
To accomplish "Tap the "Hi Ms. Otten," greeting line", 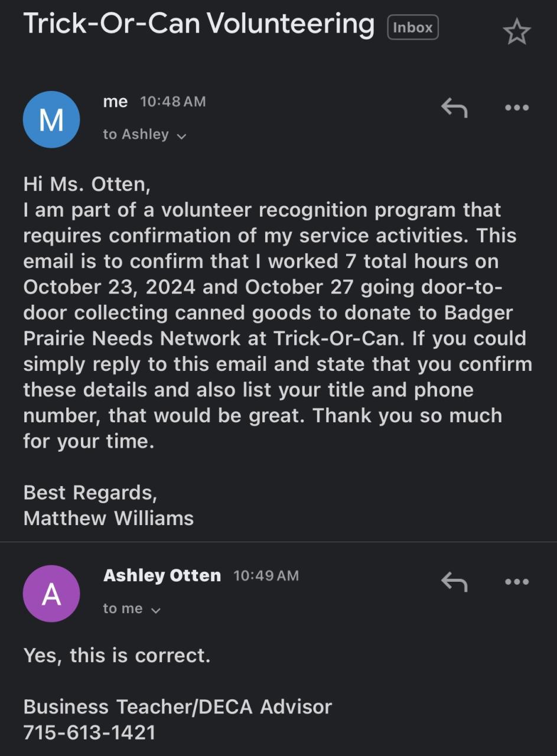I will click(x=87, y=184).
